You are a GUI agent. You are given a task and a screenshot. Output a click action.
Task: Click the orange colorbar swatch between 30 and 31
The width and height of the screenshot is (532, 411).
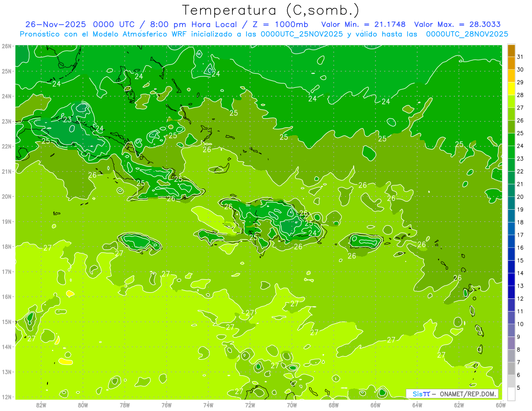point(512,63)
